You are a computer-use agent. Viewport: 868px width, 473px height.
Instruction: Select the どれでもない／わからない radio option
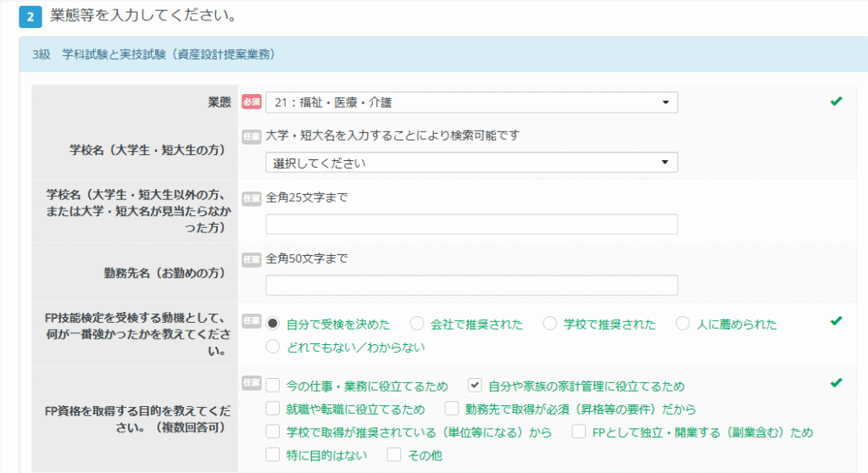[x=273, y=346]
